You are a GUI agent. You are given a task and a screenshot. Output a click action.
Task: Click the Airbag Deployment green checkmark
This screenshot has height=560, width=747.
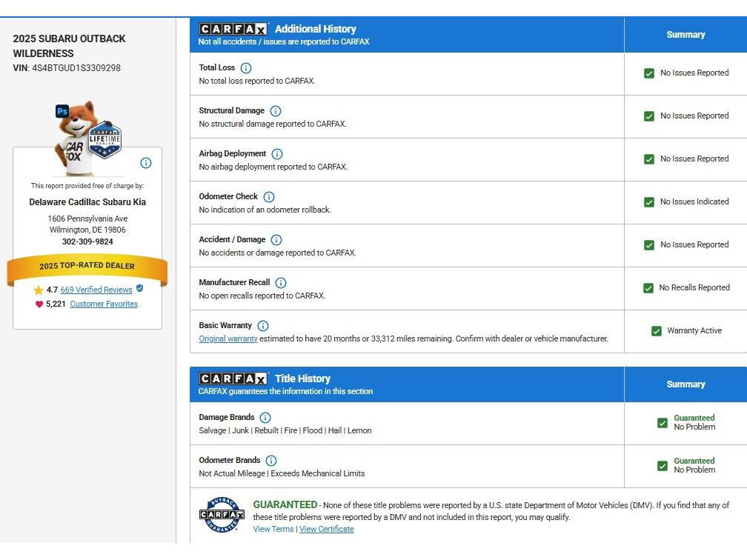(649, 159)
